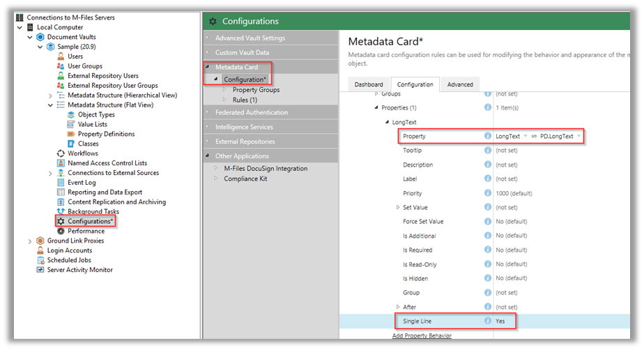Switch to the Dashboard tab
The height and width of the screenshot is (350, 644).
coord(369,84)
